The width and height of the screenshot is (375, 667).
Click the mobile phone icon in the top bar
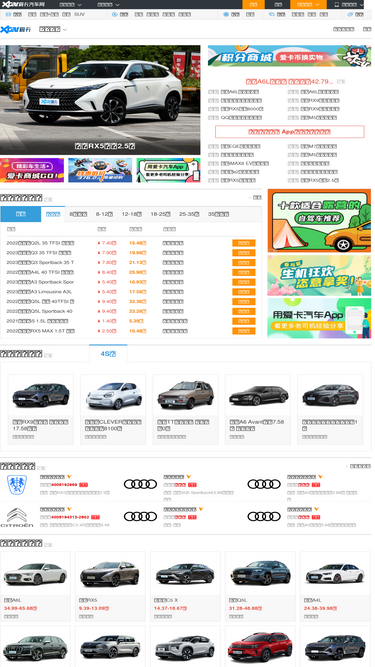click(x=337, y=5)
